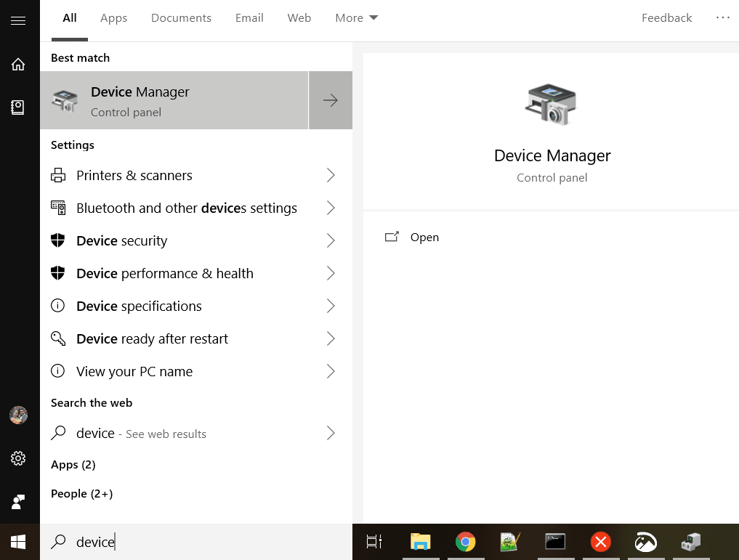Click Open to launch Device Manager
This screenshot has height=560, width=739.
(x=424, y=237)
